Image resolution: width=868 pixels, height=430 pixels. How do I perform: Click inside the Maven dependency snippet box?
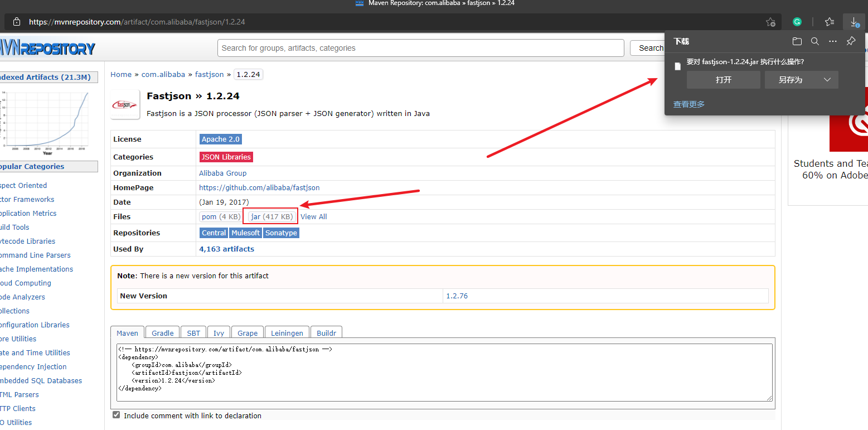tap(445, 372)
